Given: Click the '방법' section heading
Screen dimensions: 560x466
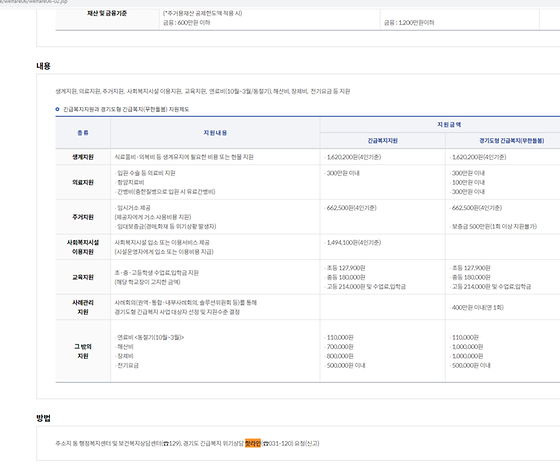Looking at the screenshot, I should [x=43, y=418].
